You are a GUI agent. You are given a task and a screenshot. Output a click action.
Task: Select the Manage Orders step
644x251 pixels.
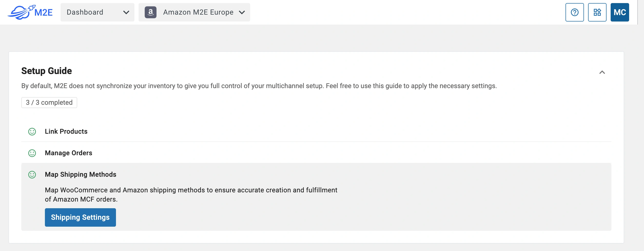pos(69,153)
